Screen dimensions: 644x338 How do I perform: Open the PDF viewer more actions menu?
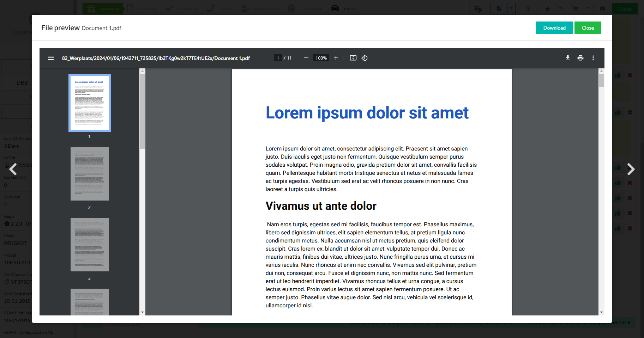(593, 58)
